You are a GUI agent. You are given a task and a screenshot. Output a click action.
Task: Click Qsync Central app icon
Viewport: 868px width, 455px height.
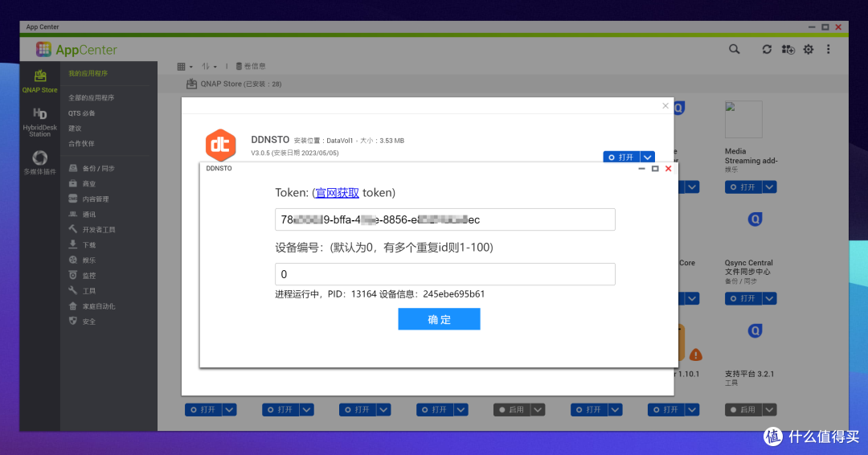point(755,219)
